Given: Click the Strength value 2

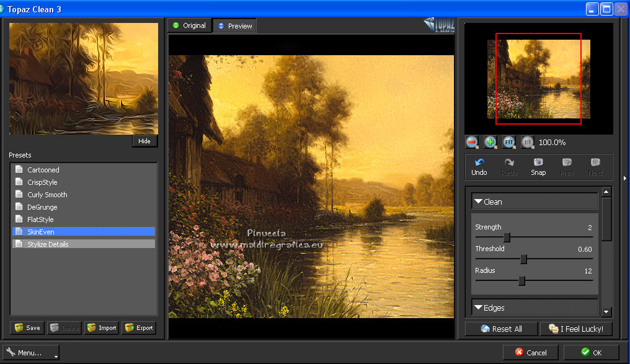Looking at the screenshot, I should click(x=590, y=228).
